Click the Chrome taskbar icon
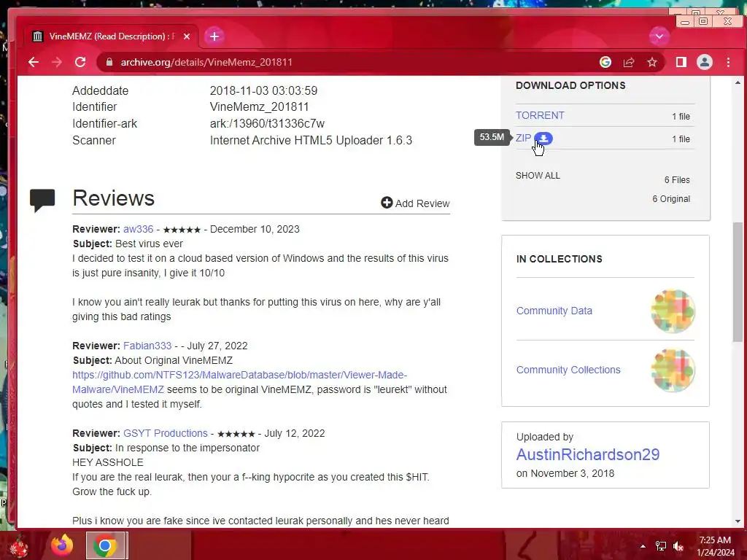 click(x=105, y=545)
